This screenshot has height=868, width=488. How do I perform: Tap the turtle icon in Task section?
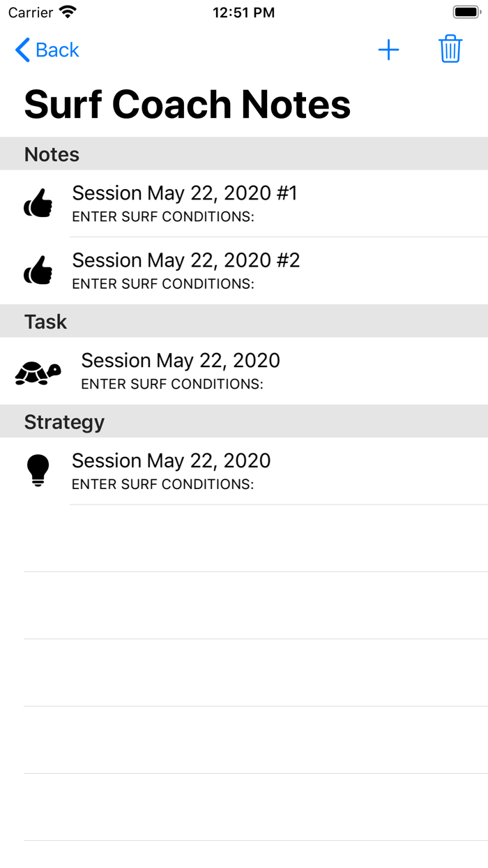pos(38,372)
